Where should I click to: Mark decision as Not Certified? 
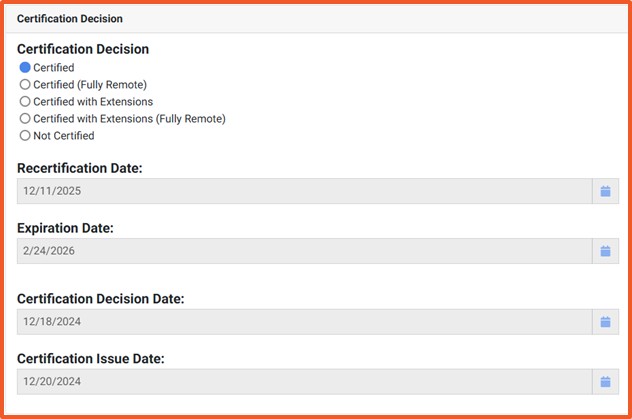point(25,135)
